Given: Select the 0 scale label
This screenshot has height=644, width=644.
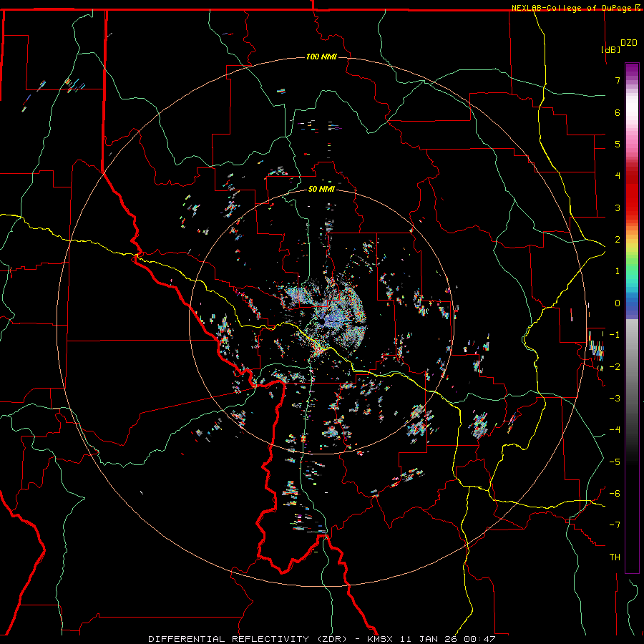Looking at the screenshot, I should 618,303.
